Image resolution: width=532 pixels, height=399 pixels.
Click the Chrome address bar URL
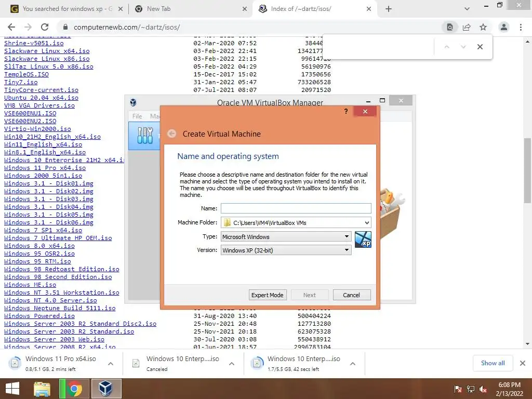pos(127,27)
